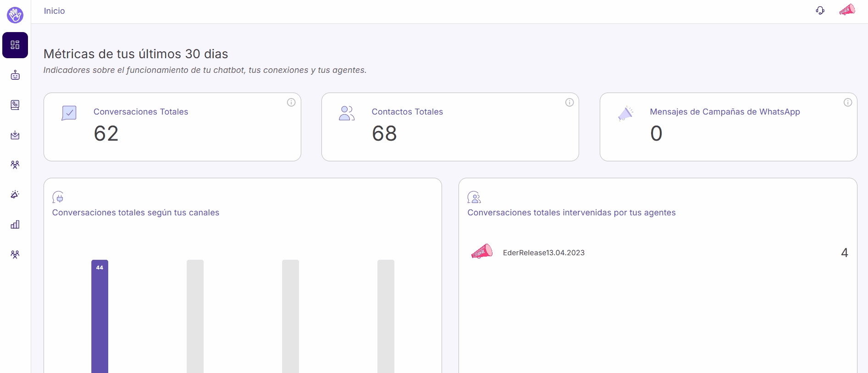Click 'Métricas de tus últimos 30 dias' heading
The width and height of the screenshot is (868, 373).
[x=136, y=54]
